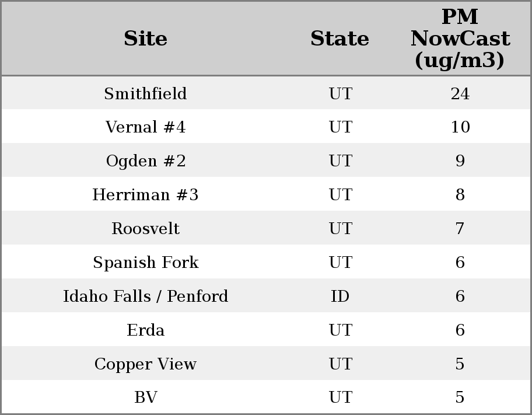Select the Ogden #2 site cell
This screenshot has height=415, width=532.
tap(145, 161)
